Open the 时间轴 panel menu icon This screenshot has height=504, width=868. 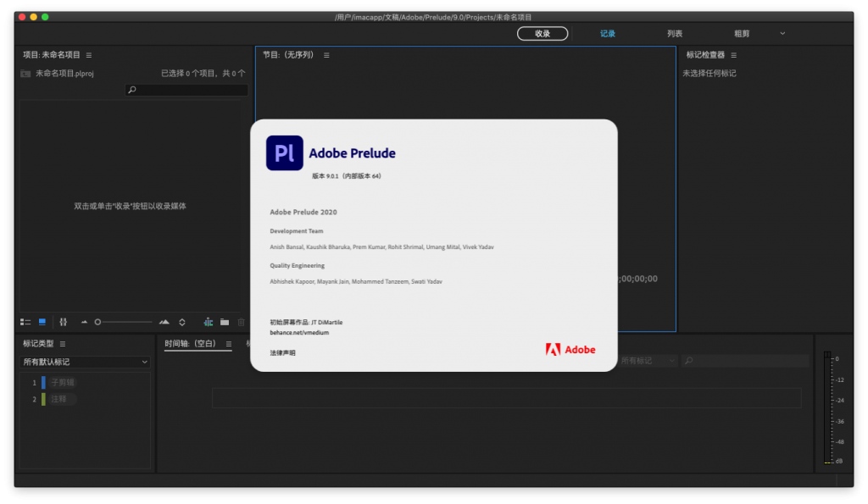tap(229, 344)
